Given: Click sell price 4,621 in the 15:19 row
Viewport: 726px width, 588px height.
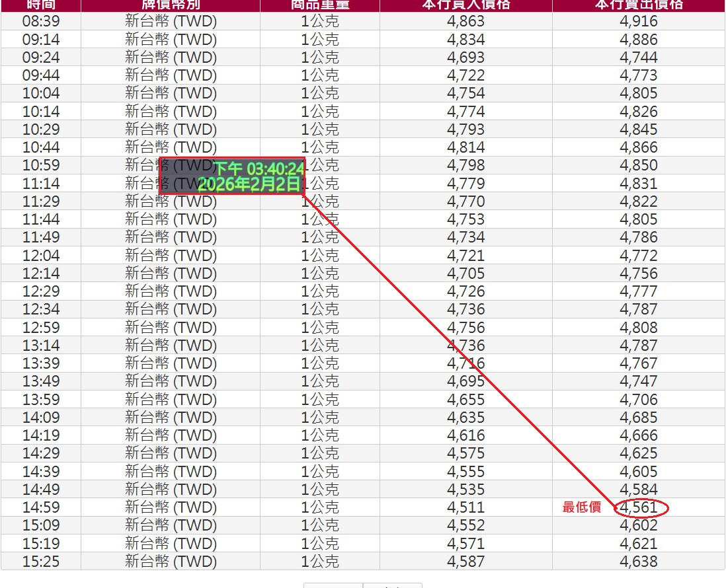Looking at the screenshot, I should click(x=639, y=544).
